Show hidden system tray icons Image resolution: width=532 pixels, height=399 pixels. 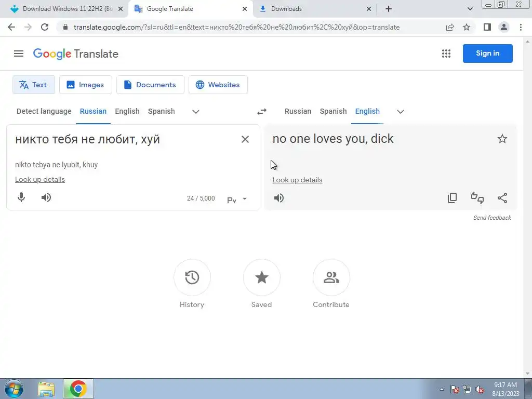click(442, 389)
